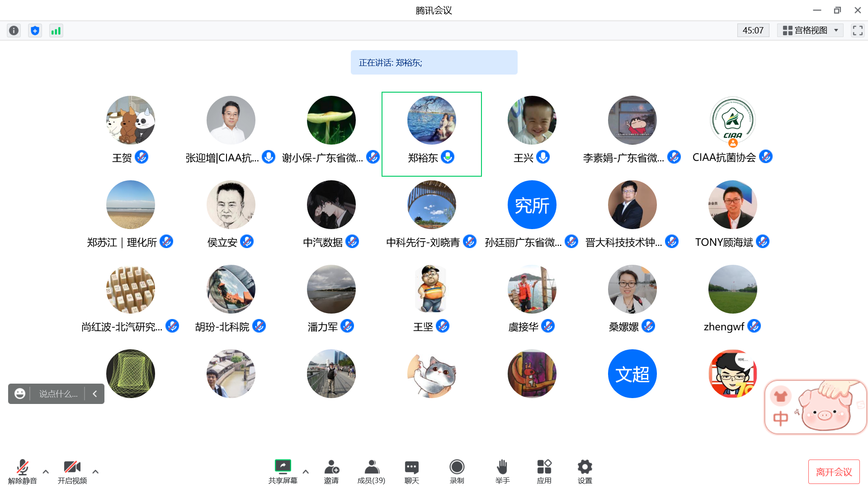
Task: Turn on camera with 开启视频
Action: tap(72, 472)
